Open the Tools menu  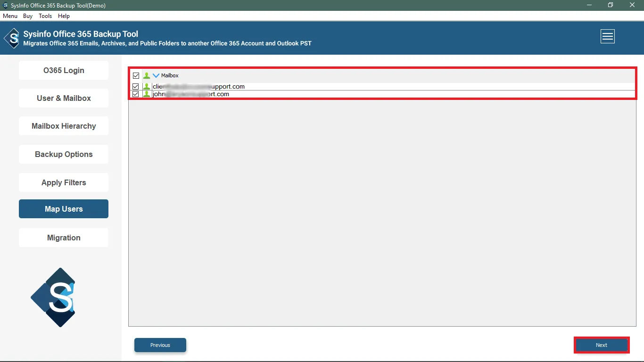45,16
